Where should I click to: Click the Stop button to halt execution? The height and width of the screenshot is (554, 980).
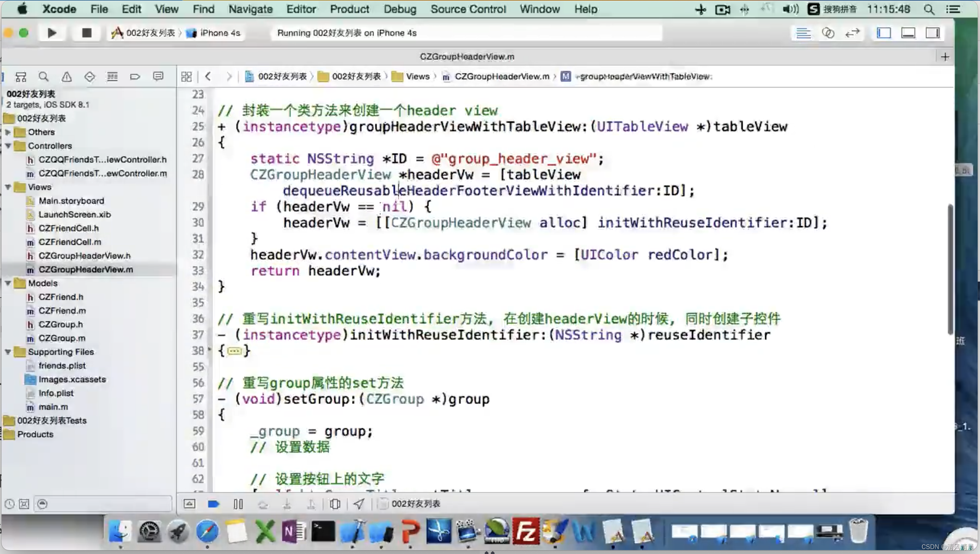click(x=86, y=32)
